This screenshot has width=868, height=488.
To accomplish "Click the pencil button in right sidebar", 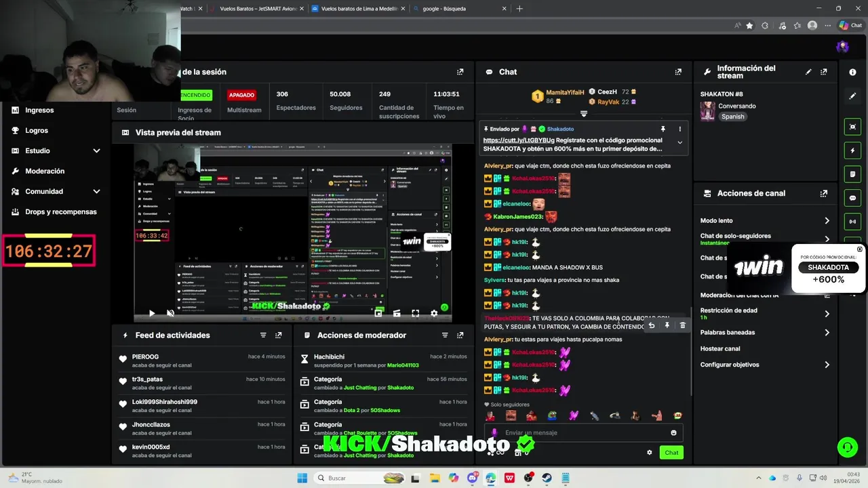I will pos(852,96).
